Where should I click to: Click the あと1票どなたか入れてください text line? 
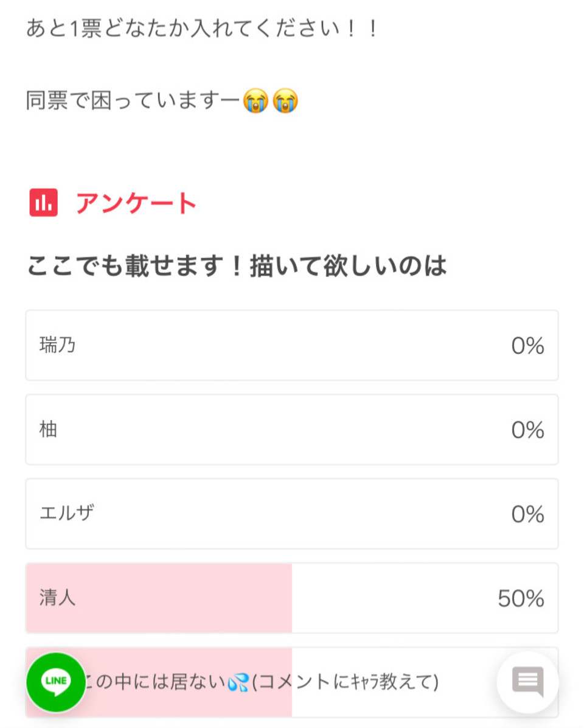tap(203, 29)
